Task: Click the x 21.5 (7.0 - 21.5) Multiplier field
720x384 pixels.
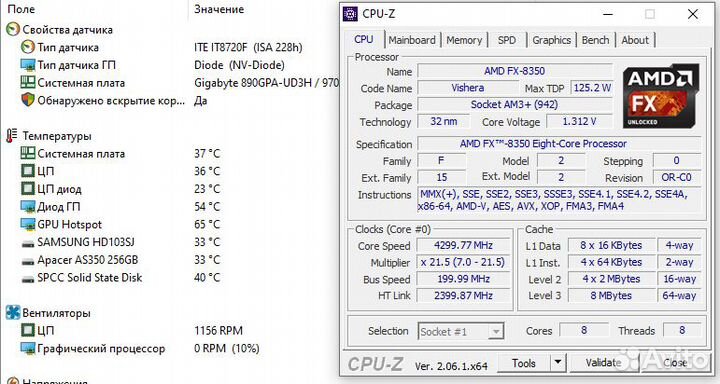Action: 463,262
